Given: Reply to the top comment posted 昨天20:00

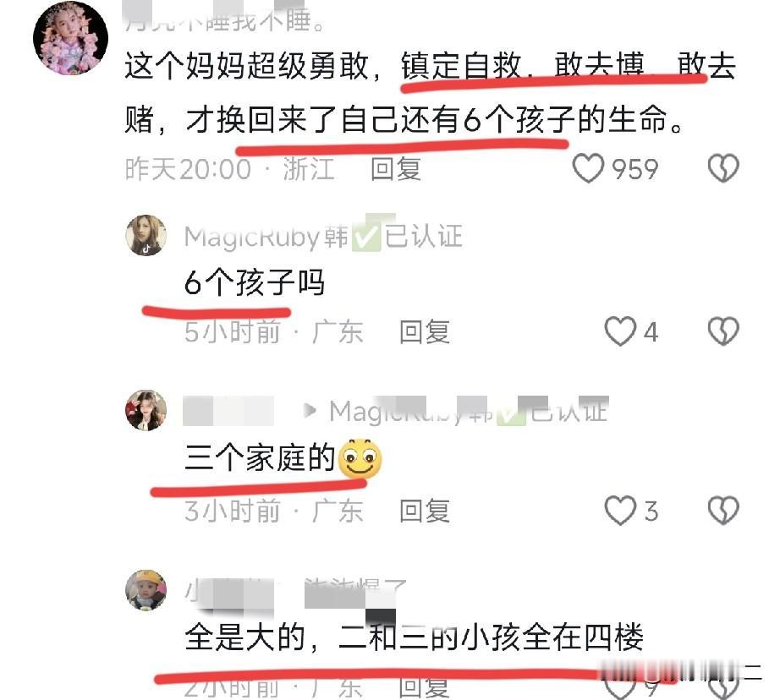Looking at the screenshot, I should (396, 168).
